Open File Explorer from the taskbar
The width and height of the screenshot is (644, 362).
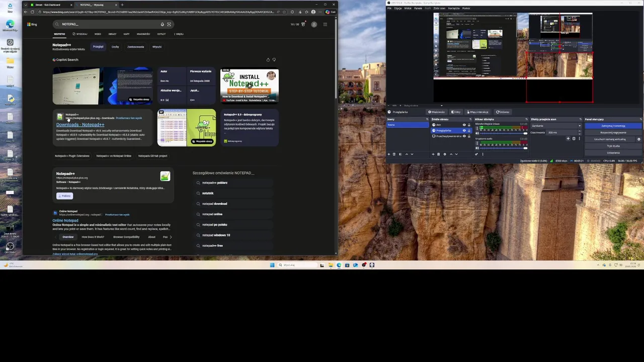pyautogui.click(x=331, y=265)
